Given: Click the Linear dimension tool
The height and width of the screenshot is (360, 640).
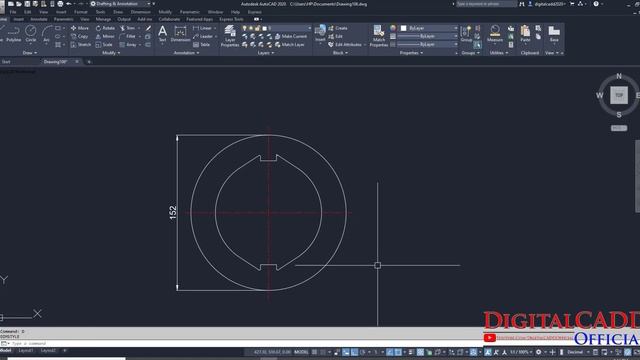Looking at the screenshot, I should pyautogui.click(x=202, y=28).
